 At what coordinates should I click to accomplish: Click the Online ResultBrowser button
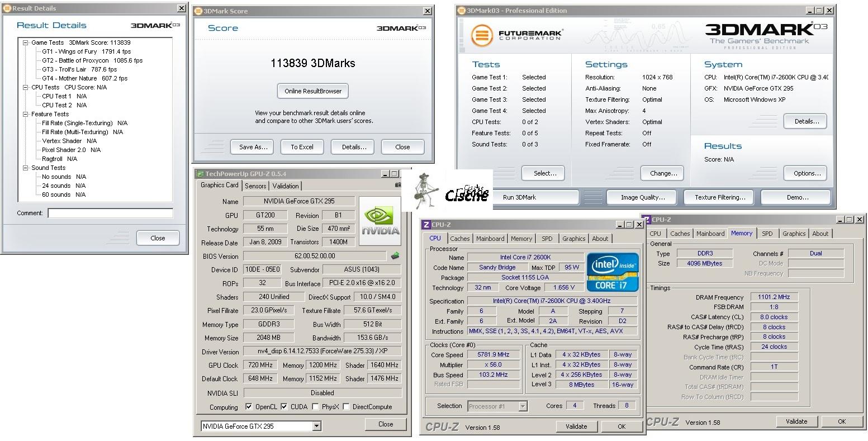coord(313,91)
